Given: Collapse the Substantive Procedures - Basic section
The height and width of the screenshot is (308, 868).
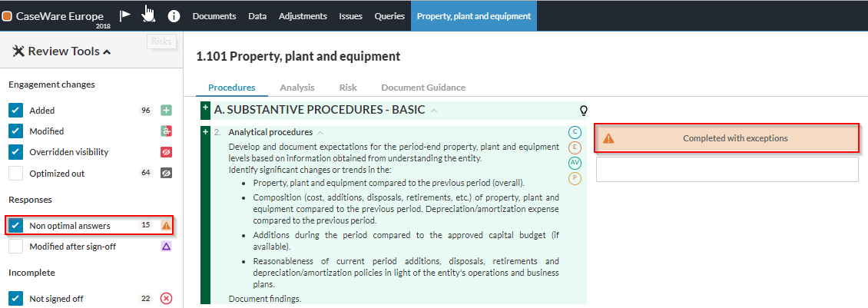Looking at the screenshot, I should (x=434, y=111).
